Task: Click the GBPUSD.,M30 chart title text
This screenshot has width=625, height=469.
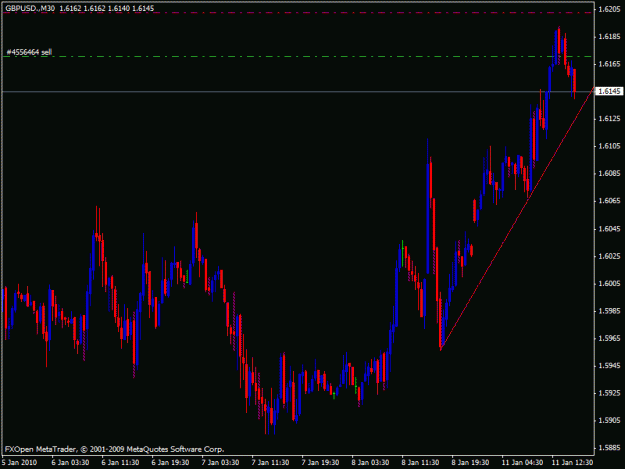Action: point(30,8)
